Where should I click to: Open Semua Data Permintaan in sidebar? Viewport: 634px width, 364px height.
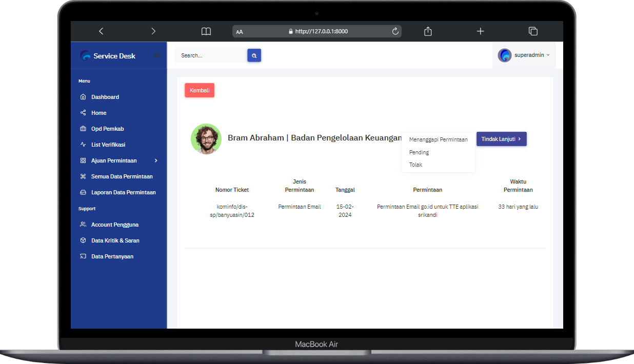tap(122, 176)
